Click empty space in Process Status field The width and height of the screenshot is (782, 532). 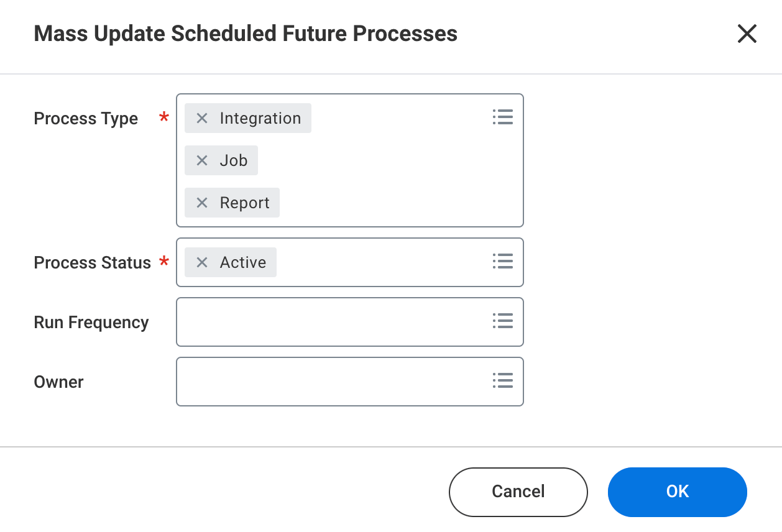(x=379, y=262)
